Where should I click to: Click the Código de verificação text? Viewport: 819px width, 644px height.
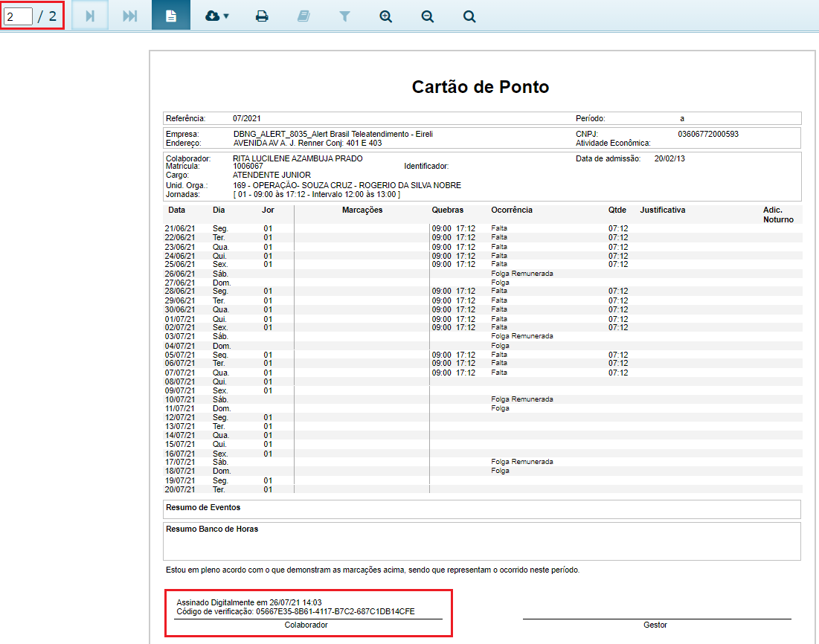(295, 611)
